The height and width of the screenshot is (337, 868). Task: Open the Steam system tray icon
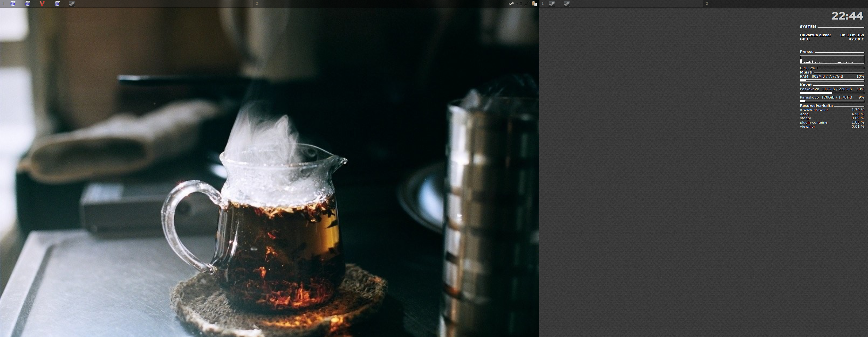pos(511,3)
